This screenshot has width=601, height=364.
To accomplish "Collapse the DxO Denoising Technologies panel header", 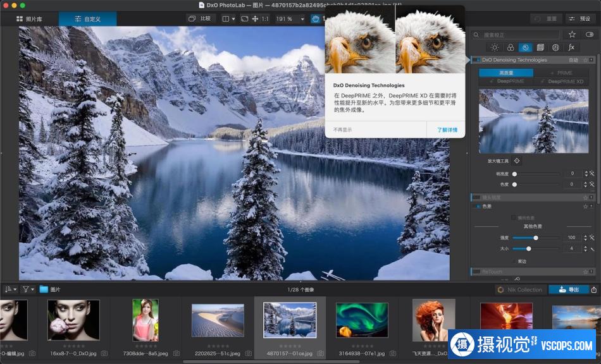I will 533,60.
